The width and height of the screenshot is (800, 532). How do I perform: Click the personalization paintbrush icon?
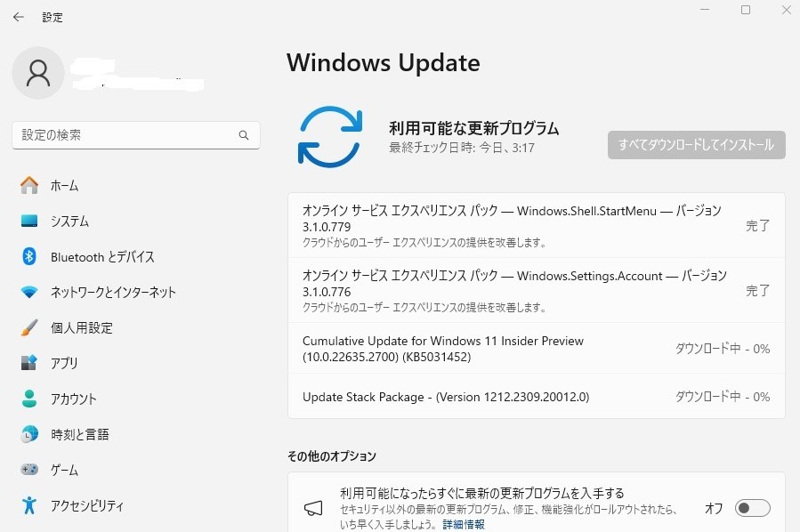29,327
